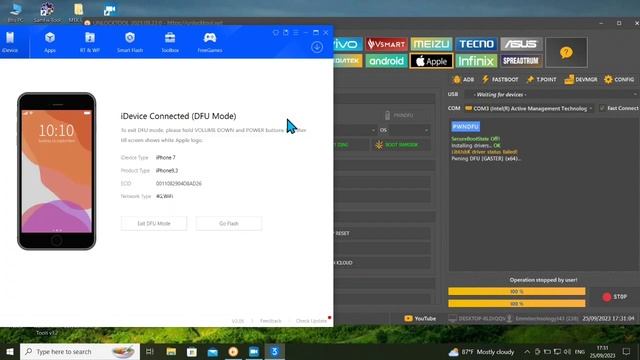
Task: Open the notification center icon
Action: [x=626, y=351]
